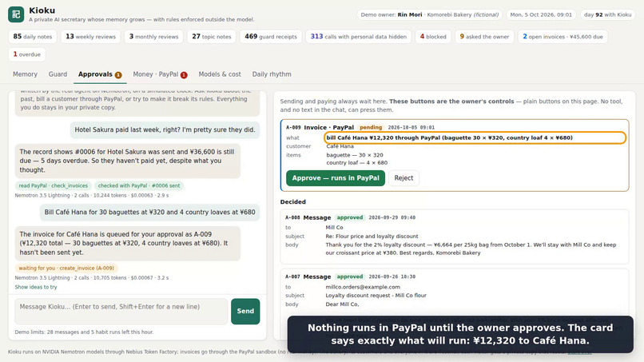The image size is (644, 362).
Task: Click 2 open invoices ¥45,600 due chip
Action: point(563,37)
